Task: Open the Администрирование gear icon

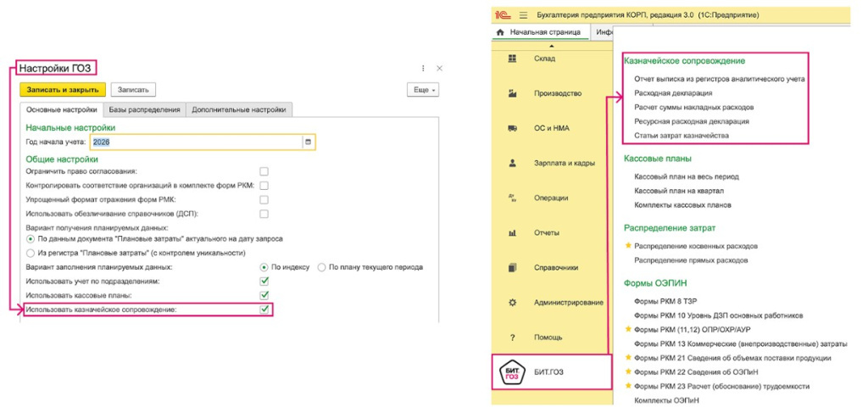Action: pyautogui.click(x=512, y=302)
